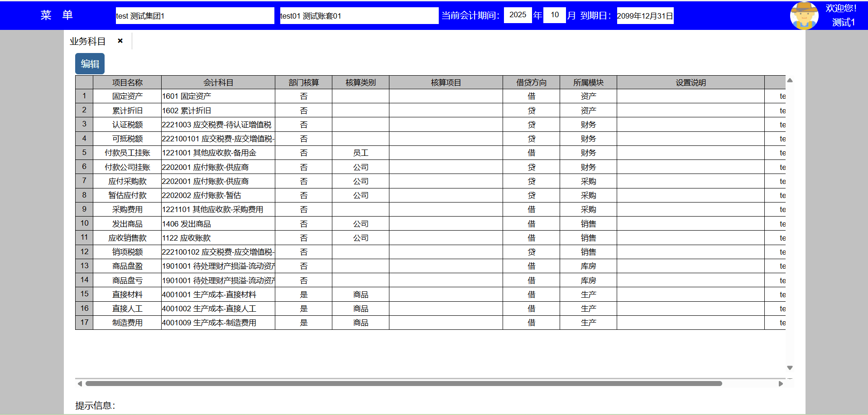
Task: Click the test01 测试账套01 account set field
Action: click(359, 15)
